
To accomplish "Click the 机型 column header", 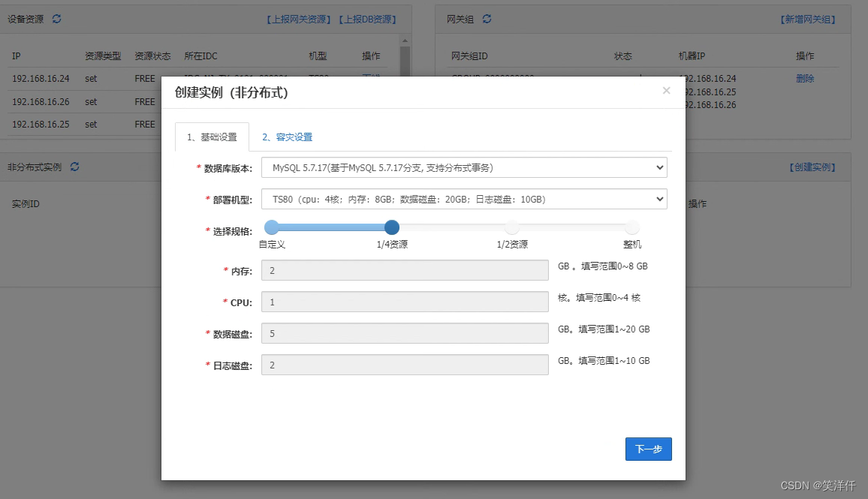I will tap(318, 56).
